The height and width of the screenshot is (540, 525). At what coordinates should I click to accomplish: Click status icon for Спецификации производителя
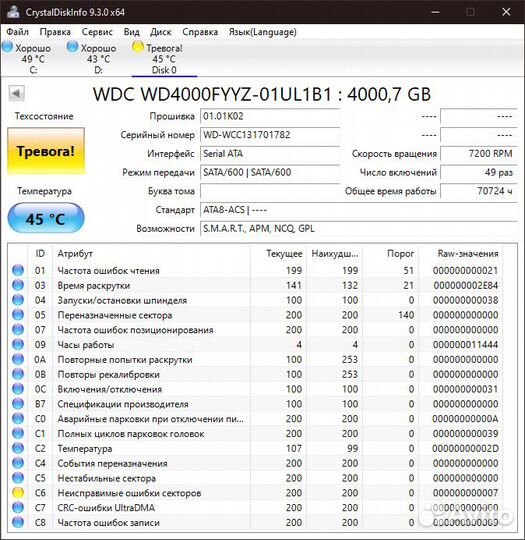point(18,404)
